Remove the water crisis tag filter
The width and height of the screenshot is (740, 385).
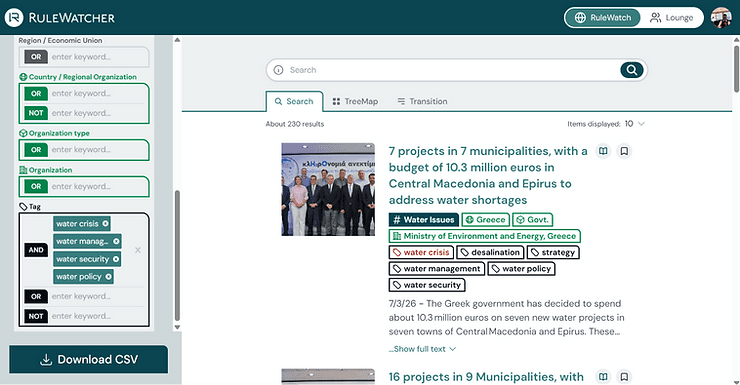105,224
